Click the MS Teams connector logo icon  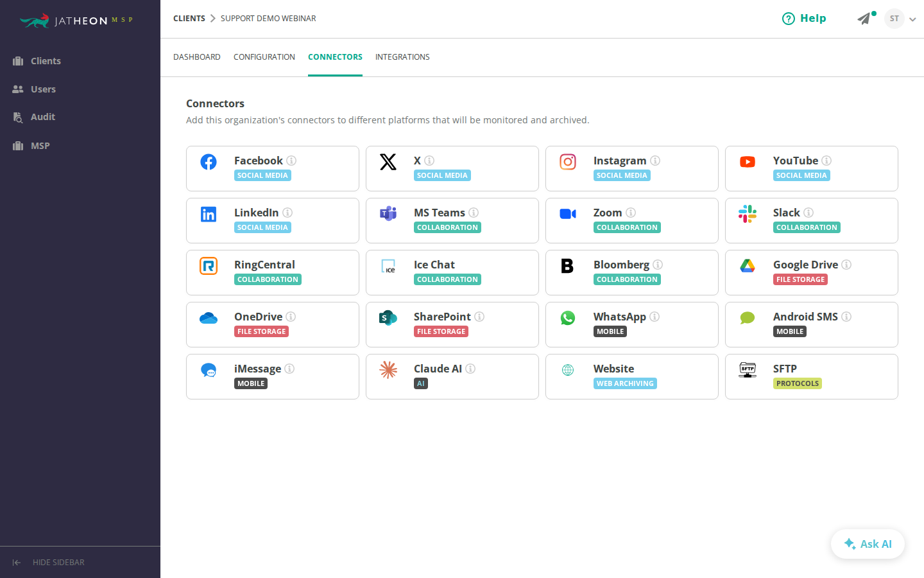click(x=388, y=214)
